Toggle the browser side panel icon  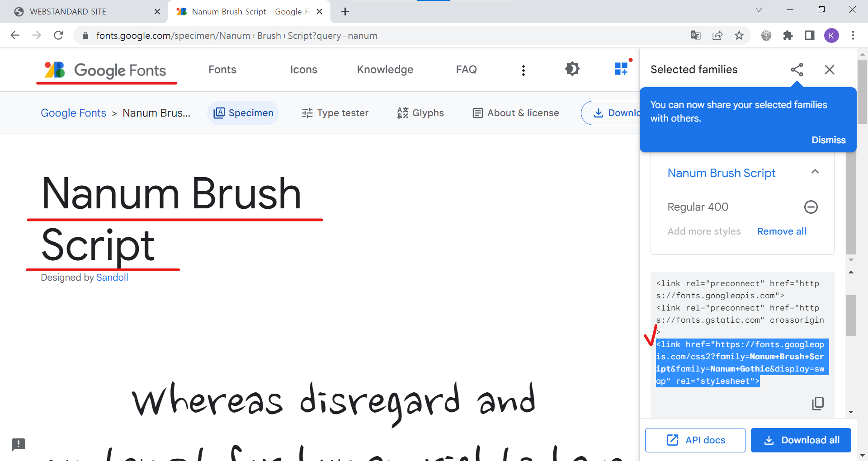(x=810, y=35)
